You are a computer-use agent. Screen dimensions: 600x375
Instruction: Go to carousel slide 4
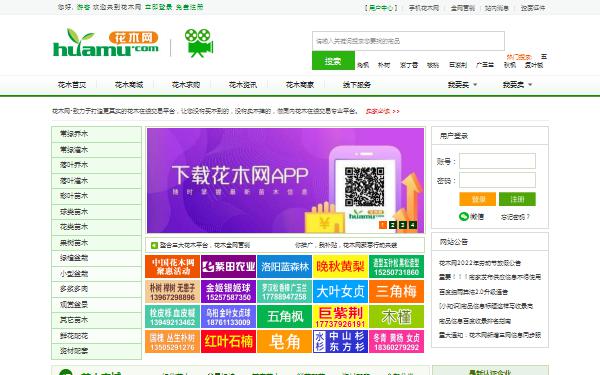(x=412, y=225)
